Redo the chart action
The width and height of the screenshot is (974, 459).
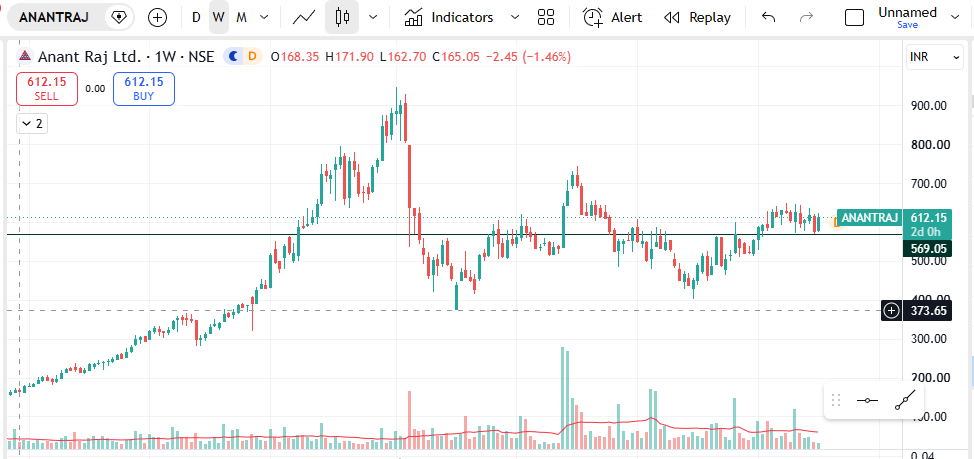pyautogui.click(x=806, y=17)
